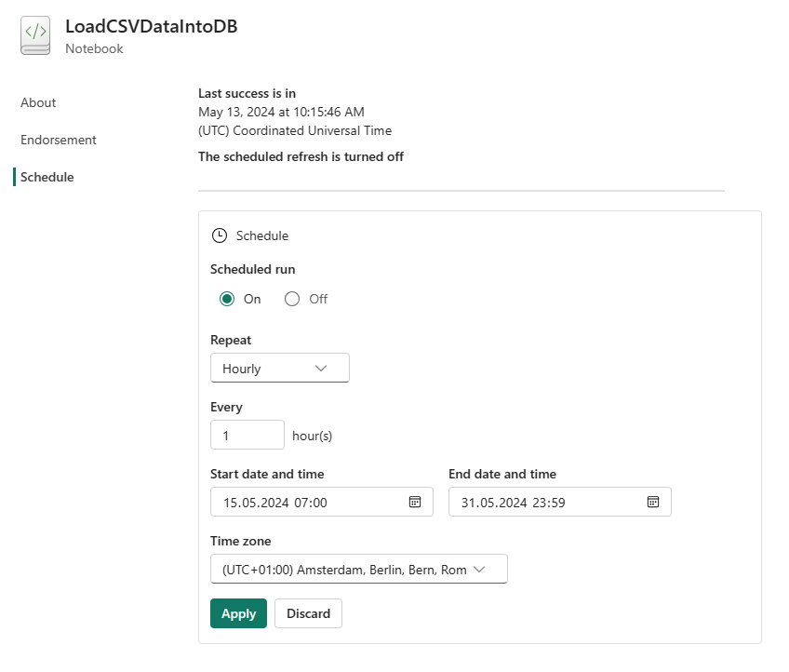This screenshot has width=789, height=672.
Task: Switch to the Endorsement tab
Action: [59, 140]
